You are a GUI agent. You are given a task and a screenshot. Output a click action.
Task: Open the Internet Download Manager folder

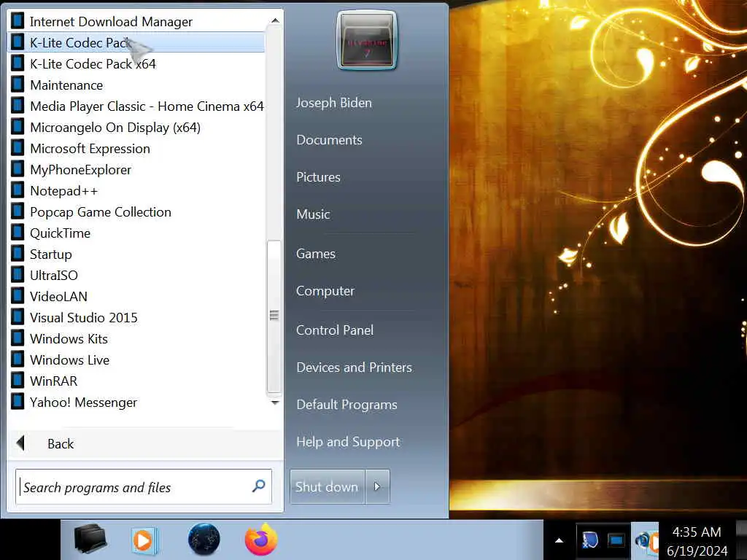[x=136, y=21]
